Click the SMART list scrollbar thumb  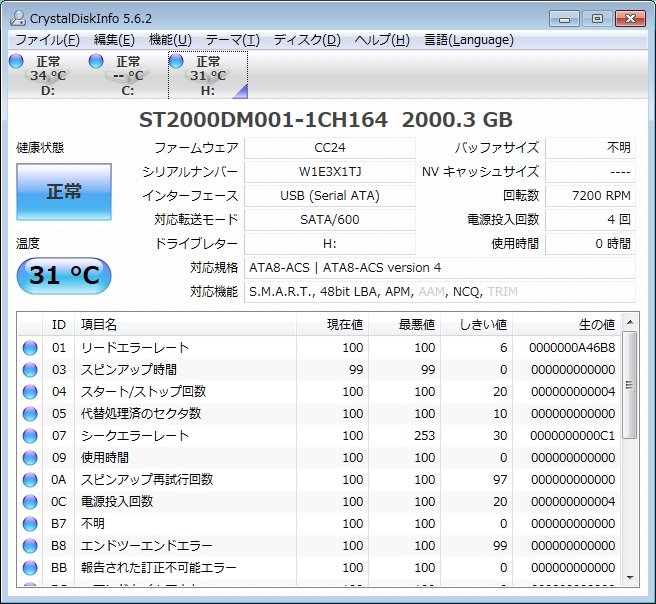click(x=630, y=385)
